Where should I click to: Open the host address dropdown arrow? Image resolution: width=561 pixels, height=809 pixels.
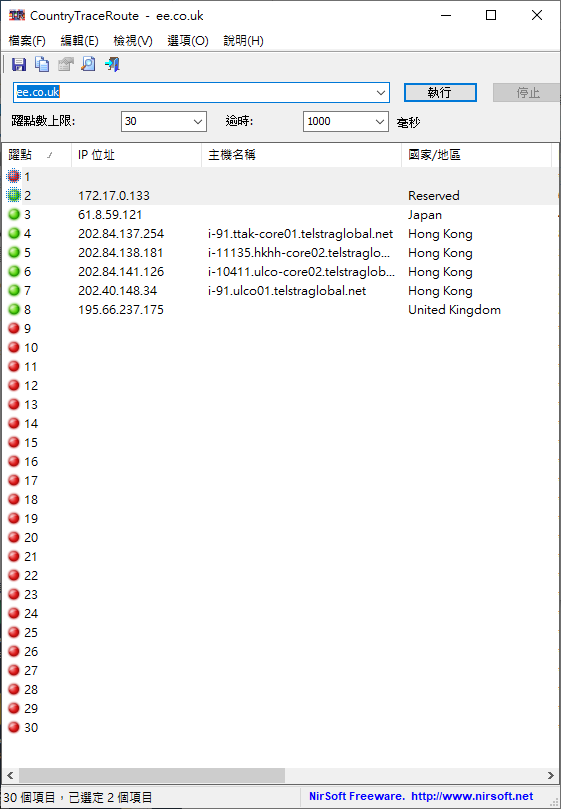click(381, 93)
